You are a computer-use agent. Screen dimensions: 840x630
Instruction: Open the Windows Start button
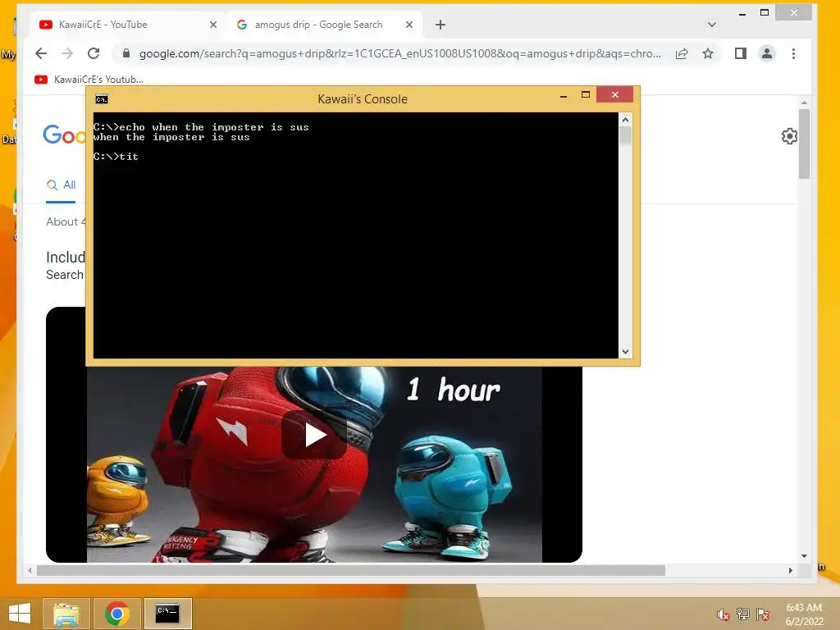click(20, 614)
